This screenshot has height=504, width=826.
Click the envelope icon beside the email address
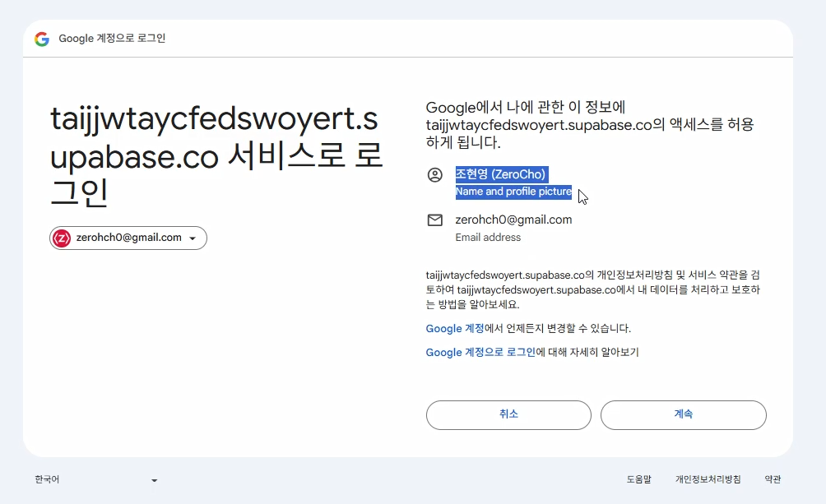coord(435,220)
